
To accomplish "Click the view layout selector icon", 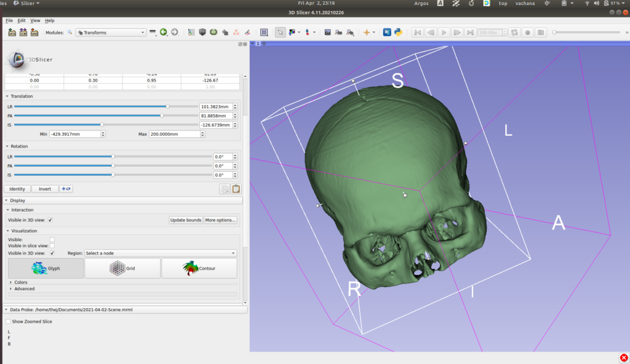I will click(264, 33).
